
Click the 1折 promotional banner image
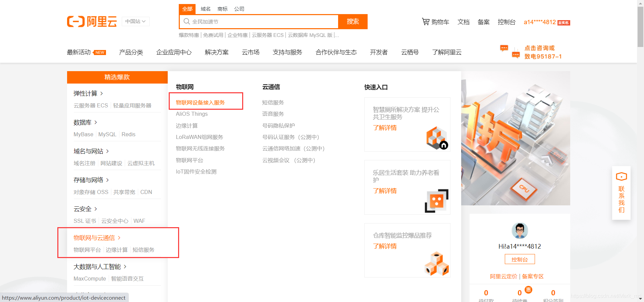(516, 138)
